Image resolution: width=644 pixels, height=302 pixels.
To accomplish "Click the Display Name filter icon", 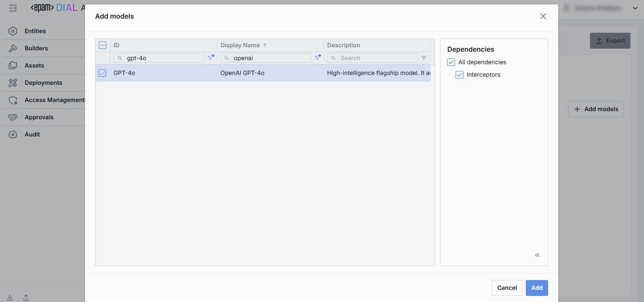I will (317, 58).
